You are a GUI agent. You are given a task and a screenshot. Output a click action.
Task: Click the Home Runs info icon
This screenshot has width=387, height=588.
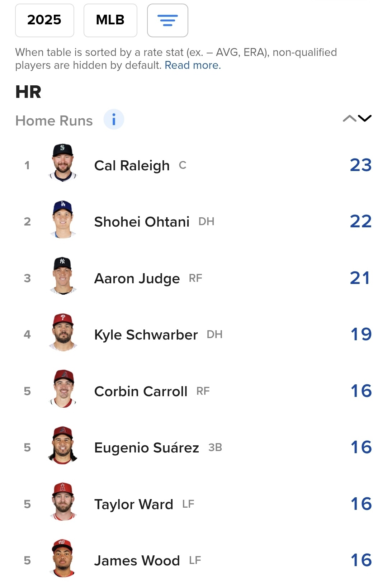[114, 119]
